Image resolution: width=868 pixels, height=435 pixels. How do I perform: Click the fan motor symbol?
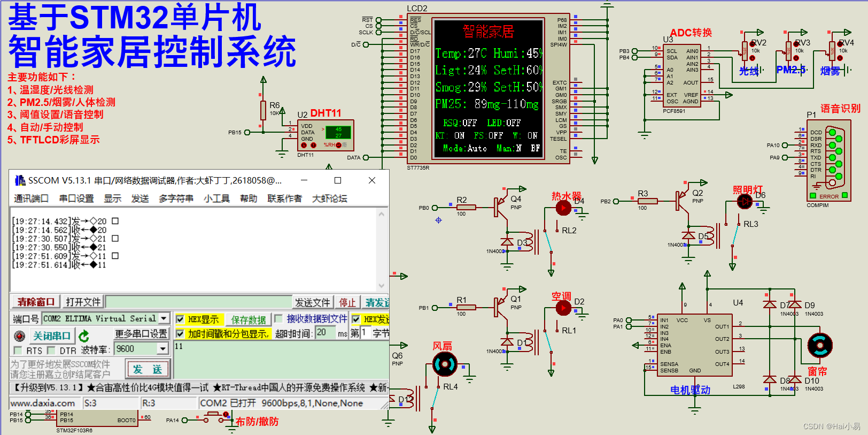tap(445, 364)
